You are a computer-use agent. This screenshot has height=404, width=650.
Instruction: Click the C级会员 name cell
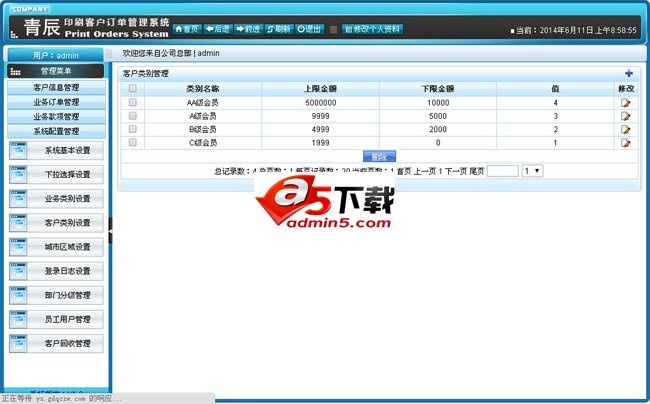pos(203,143)
